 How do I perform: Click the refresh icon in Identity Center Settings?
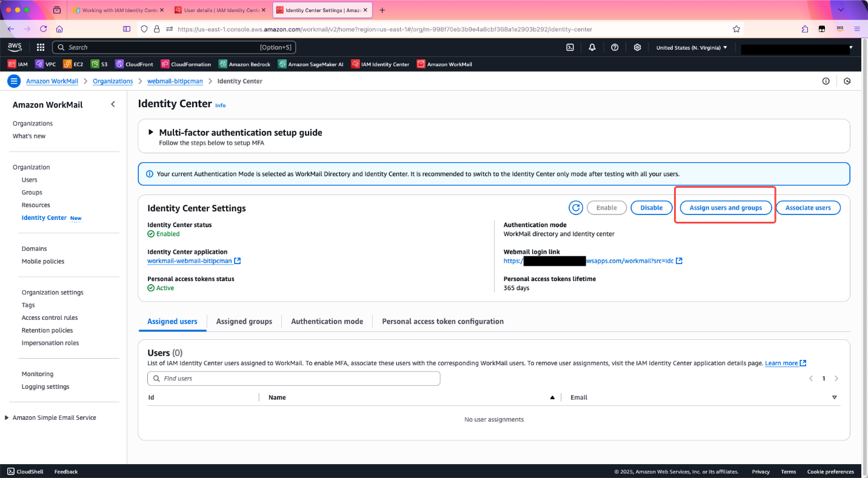576,208
